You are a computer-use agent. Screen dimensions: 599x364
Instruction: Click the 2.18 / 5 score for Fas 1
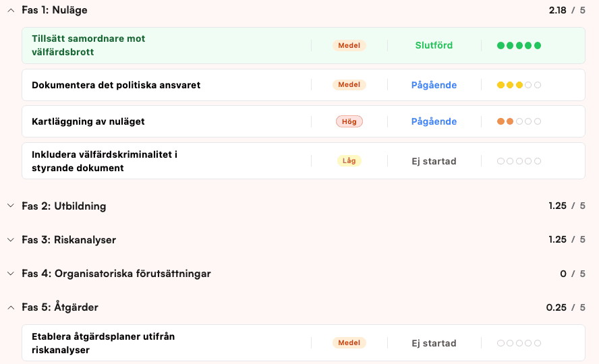pos(567,10)
